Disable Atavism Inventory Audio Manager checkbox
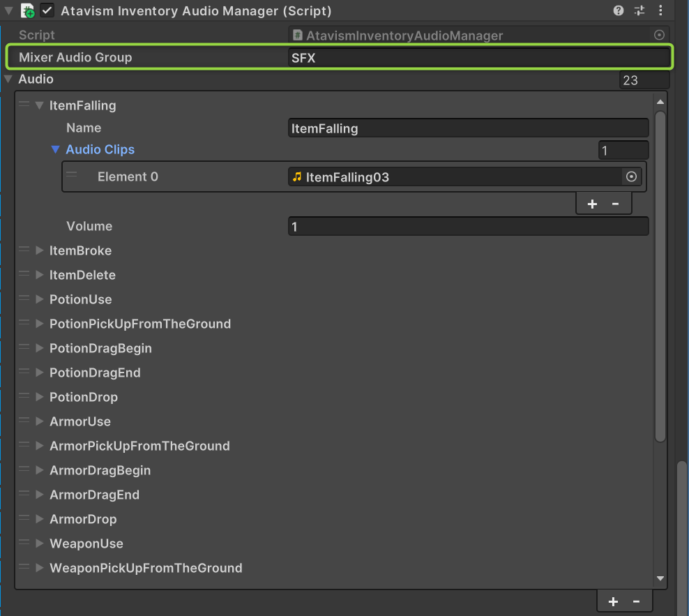The image size is (689, 616). click(x=47, y=10)
